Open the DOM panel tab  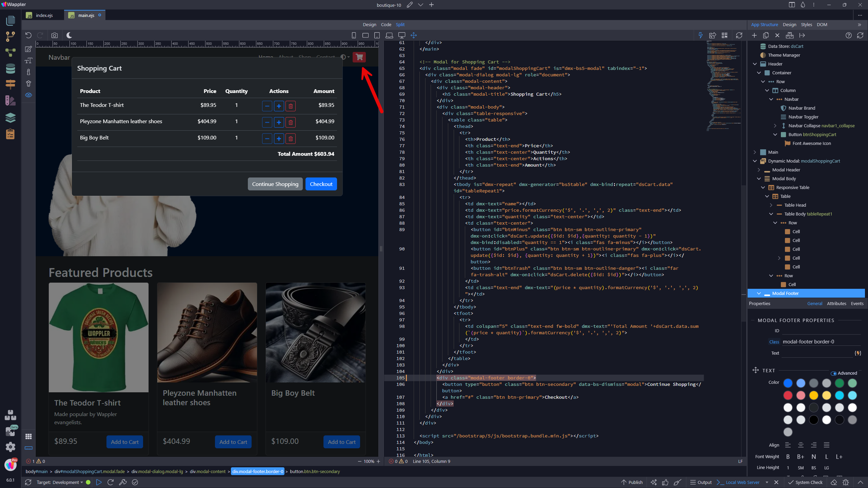(822, 24)
